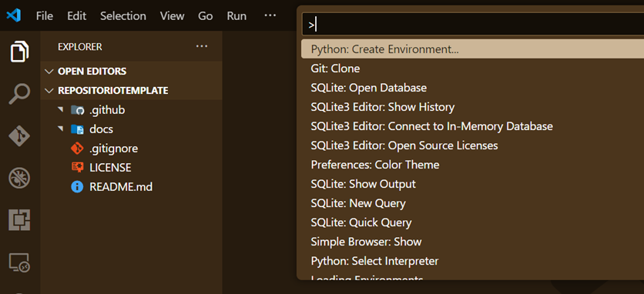
Task: Open the Go menu
Action: (x=206, y=16)
